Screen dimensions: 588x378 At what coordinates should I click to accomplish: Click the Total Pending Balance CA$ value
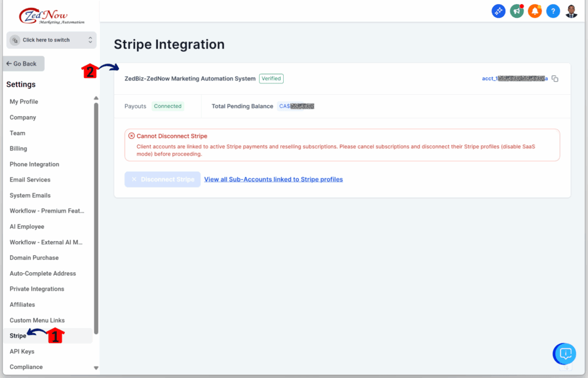point(297,106)
